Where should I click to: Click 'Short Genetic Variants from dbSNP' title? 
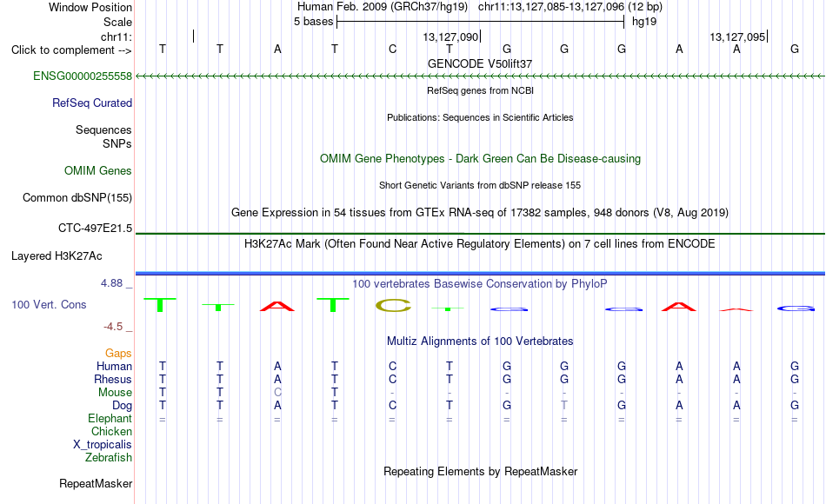point(480,185)
